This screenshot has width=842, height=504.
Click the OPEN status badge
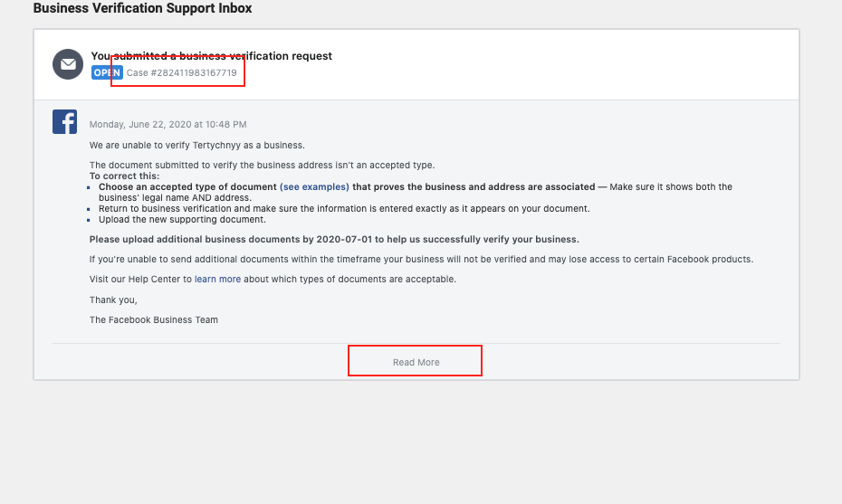click(x=107, y=72)
